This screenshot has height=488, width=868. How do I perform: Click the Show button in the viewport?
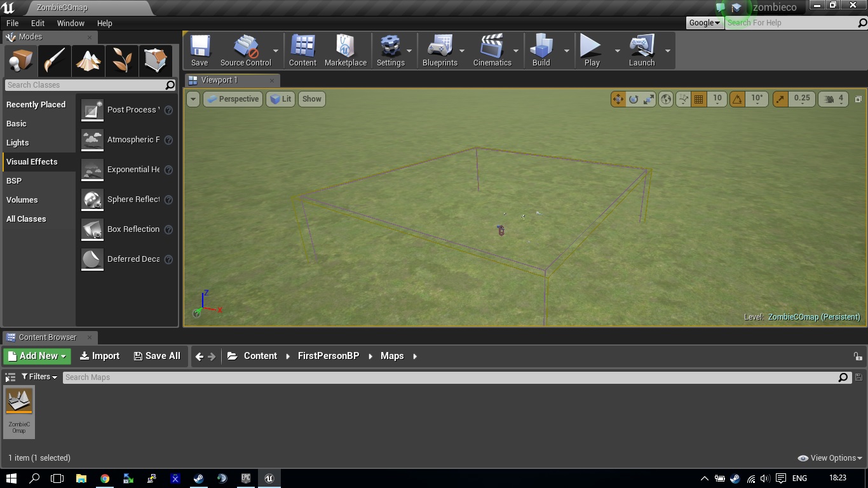click(311, 99)
